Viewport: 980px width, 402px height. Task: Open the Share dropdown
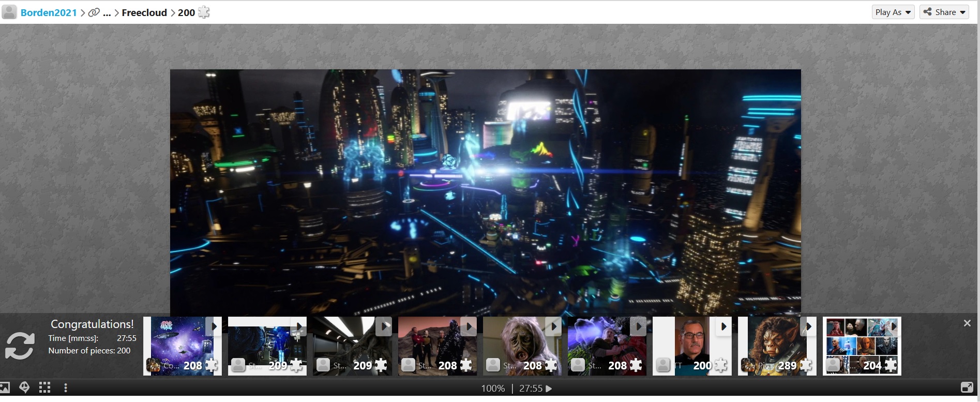(x=944, y=12)
